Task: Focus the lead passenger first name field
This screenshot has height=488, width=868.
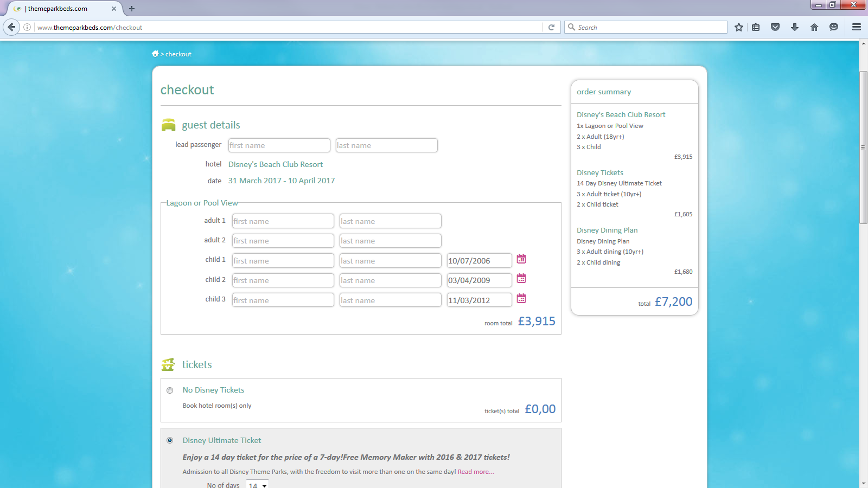Action: 279,145
